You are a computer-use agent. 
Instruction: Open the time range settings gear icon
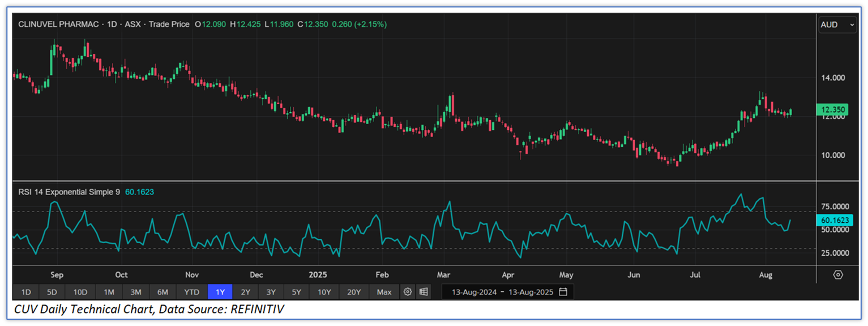tap(407, 292)
